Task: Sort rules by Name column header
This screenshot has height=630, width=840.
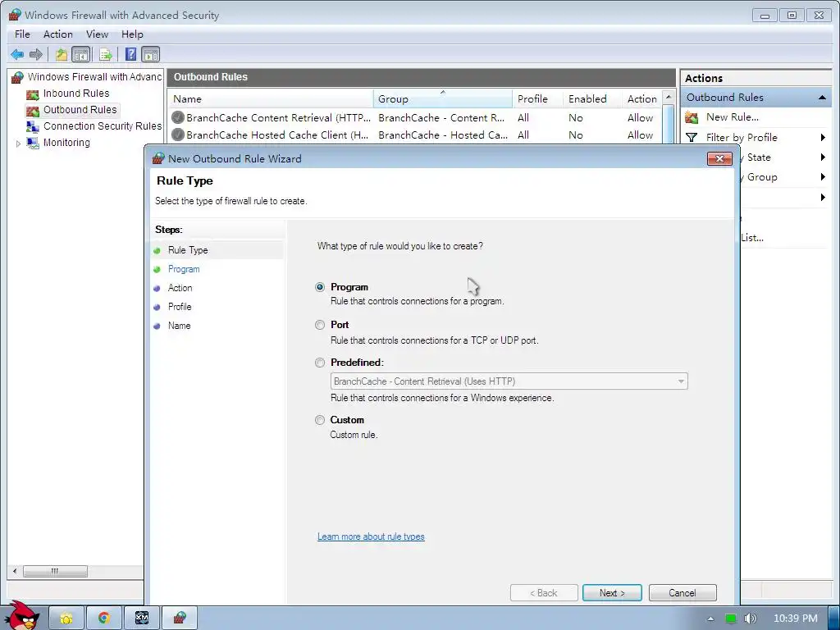Action: 271,99
